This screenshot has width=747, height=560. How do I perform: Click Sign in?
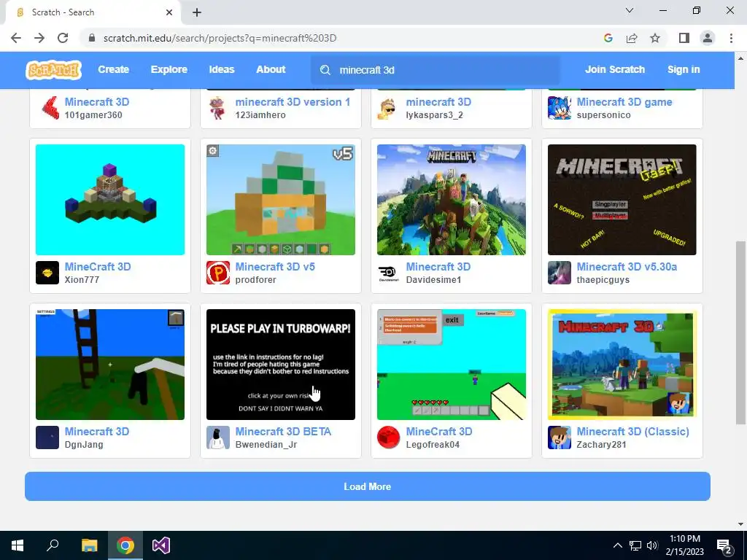(x=684, y=69)
